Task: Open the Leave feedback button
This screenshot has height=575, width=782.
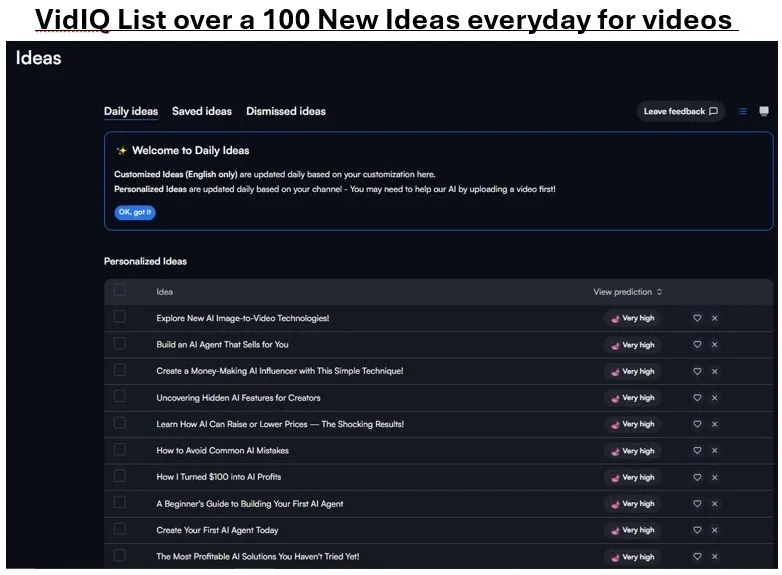Action: [681, 111]
